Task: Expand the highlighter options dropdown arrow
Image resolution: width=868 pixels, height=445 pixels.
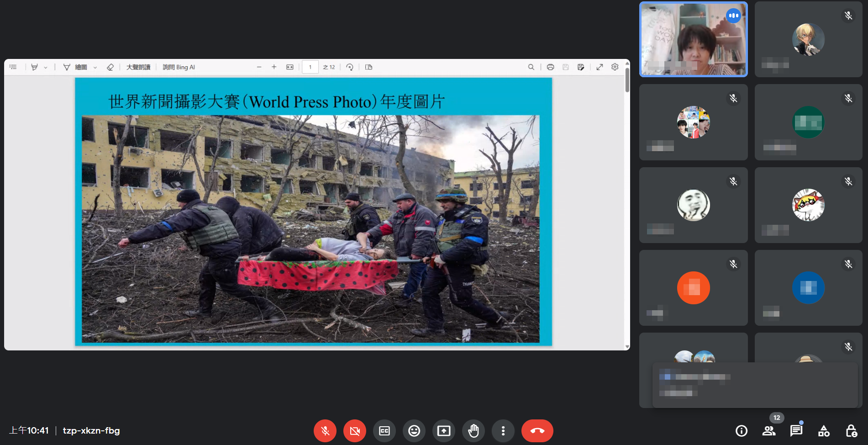Action: [46, 67]
